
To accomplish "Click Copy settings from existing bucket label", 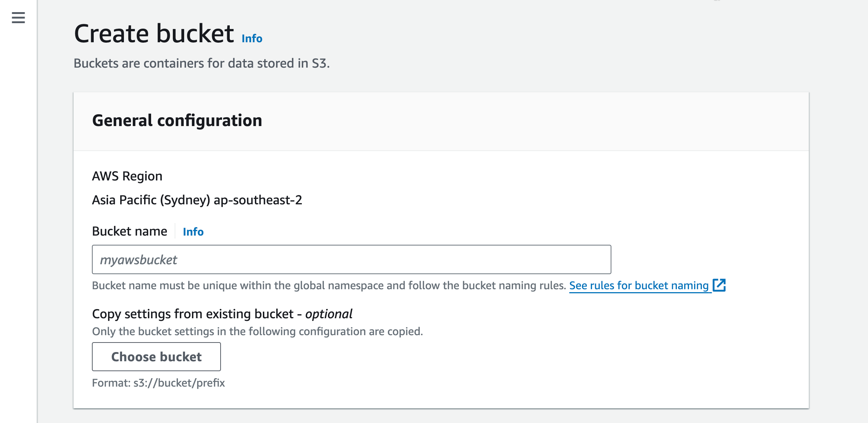I will (193, 314).
